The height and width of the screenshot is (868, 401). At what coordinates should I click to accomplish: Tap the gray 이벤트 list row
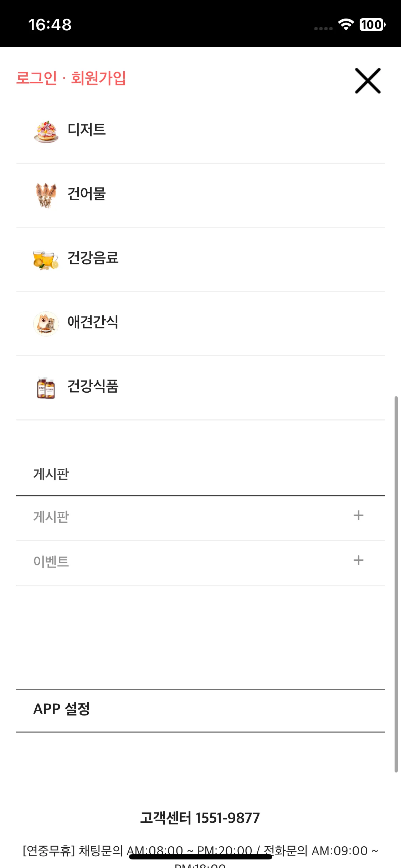click(x=200, y=563)
